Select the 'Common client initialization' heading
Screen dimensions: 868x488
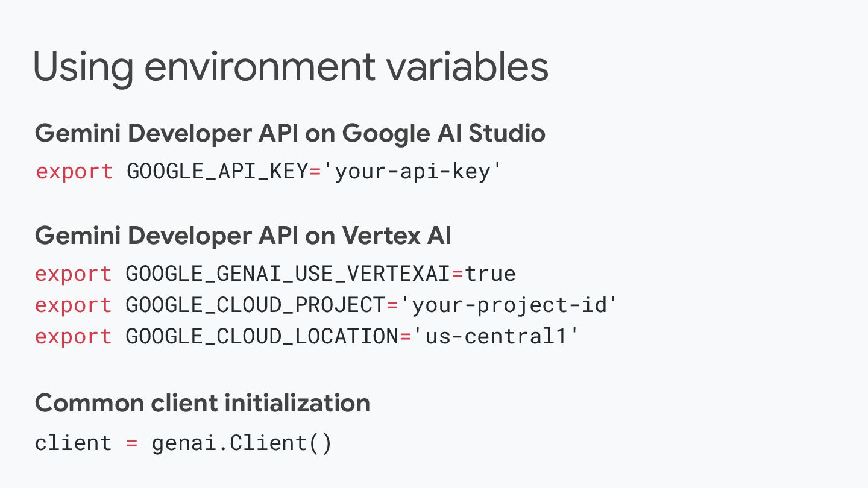[203, 403]
